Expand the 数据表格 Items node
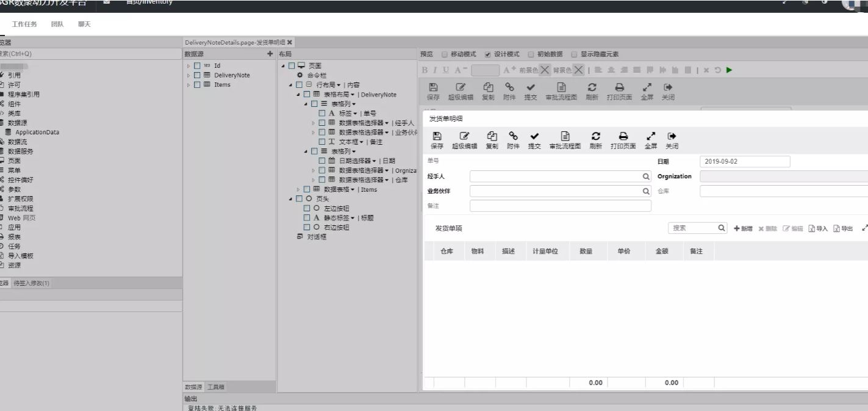The image size is (868, 411). pyautogui.click(x=299, y=189)
